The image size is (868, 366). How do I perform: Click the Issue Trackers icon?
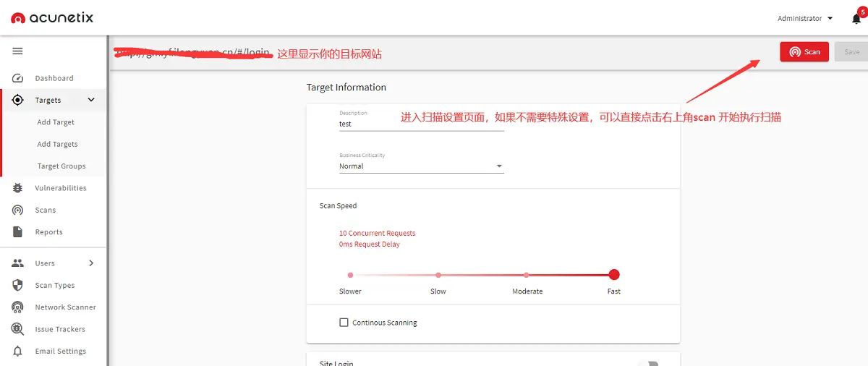[x=18, y=329]
